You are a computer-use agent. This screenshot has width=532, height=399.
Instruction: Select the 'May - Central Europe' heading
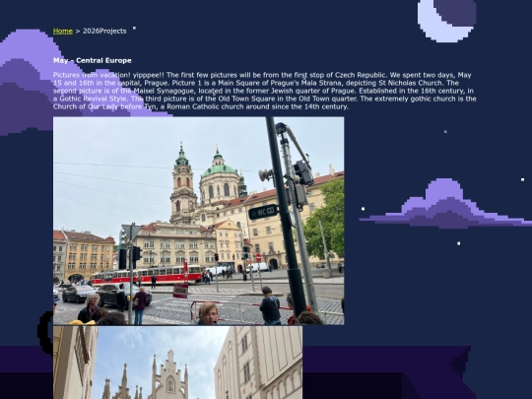point(93,60)
